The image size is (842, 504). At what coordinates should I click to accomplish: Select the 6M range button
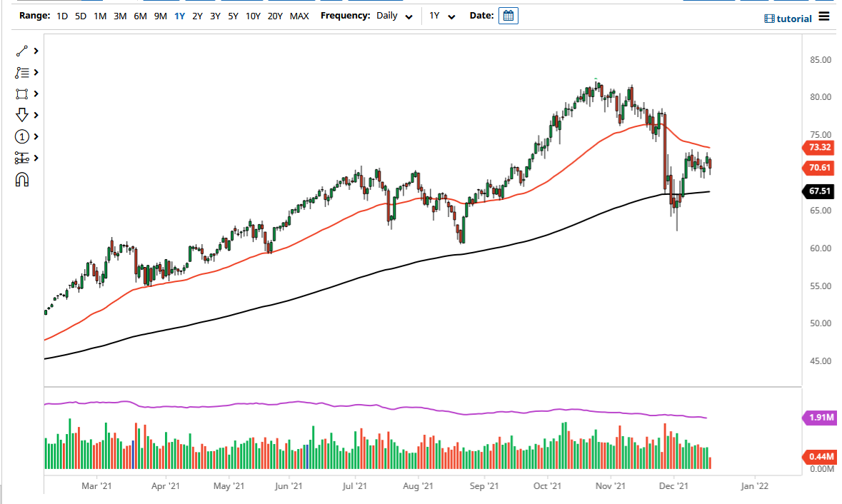pos(140,15)
